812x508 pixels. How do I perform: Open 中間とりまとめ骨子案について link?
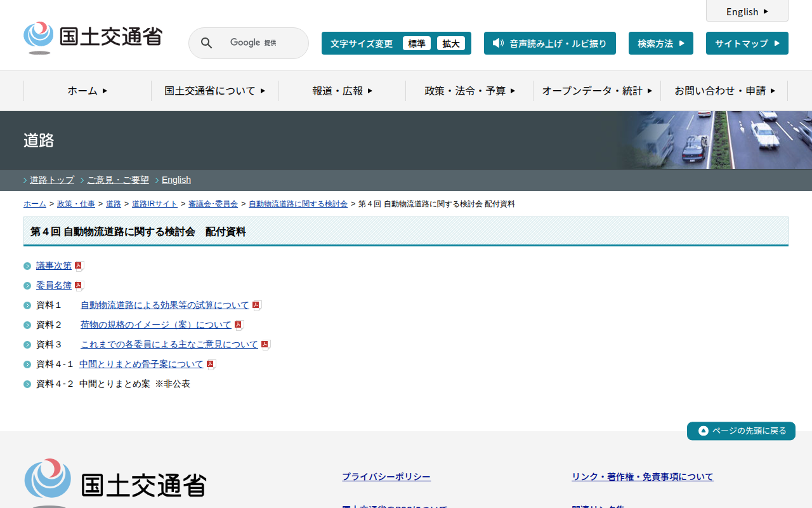tap(141, 364)
